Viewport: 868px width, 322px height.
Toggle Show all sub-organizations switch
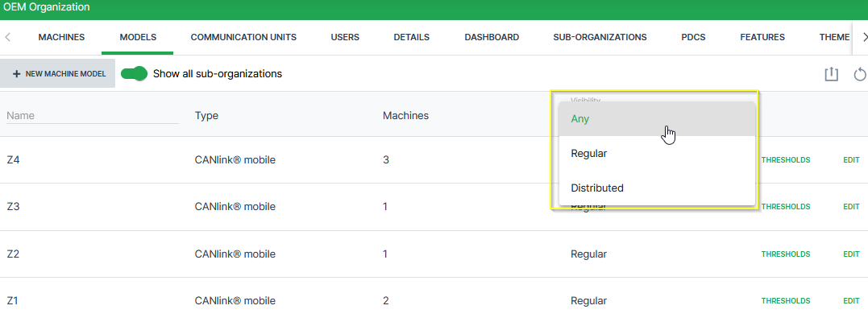pos(135,73)
